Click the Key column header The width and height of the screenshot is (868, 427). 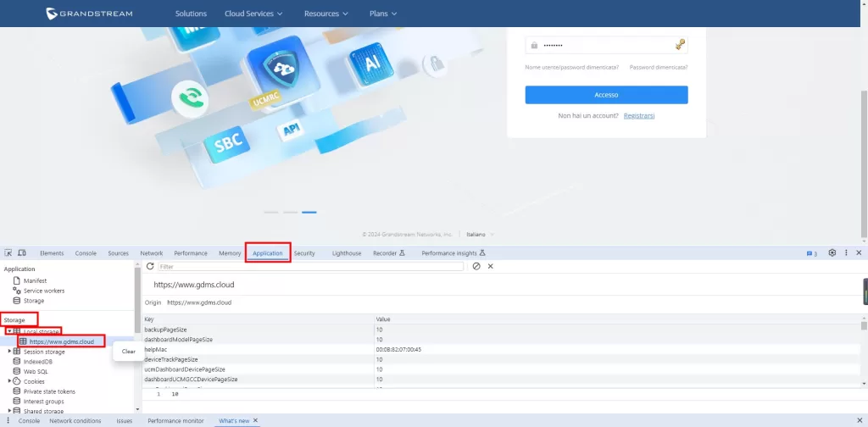coord(259,319)
